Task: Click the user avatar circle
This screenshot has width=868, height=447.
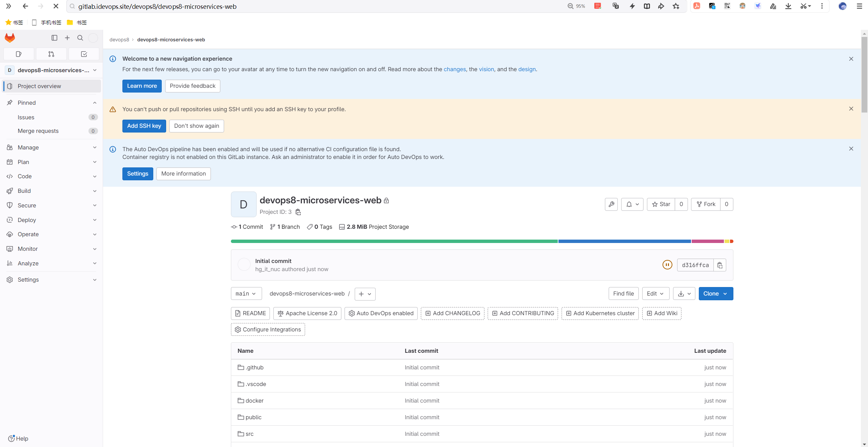Action: coord(93,38)
